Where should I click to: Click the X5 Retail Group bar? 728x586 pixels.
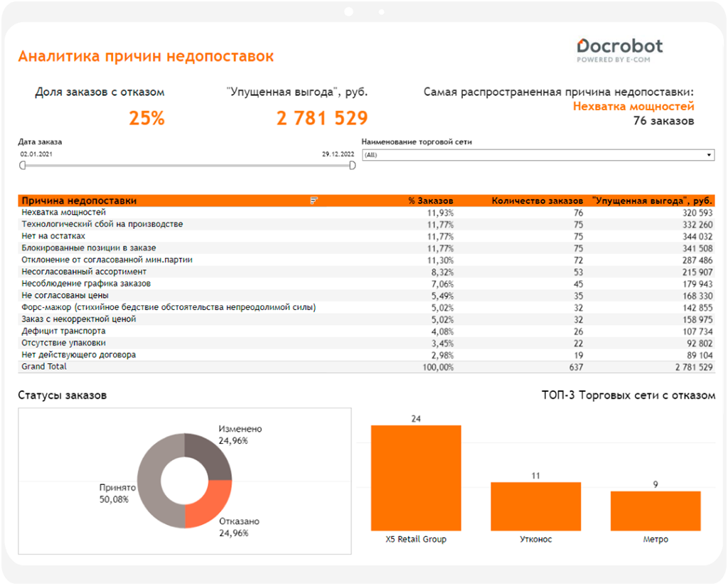coord(416,477)
